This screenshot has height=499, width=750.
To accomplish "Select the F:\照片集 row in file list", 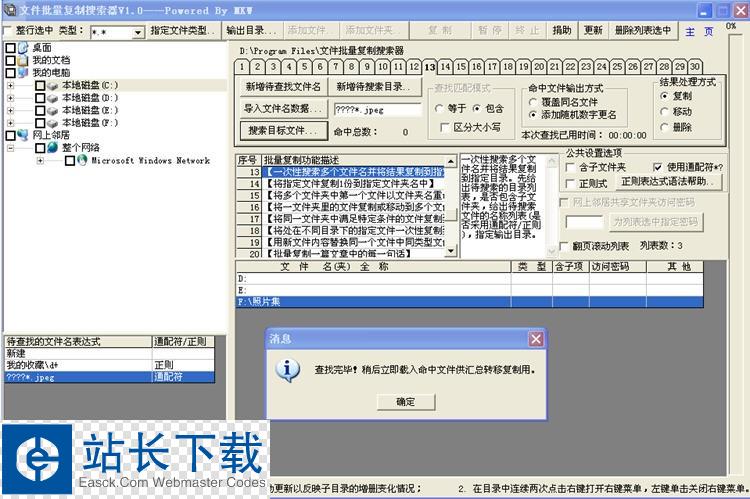I will click(x=469, y=302).
